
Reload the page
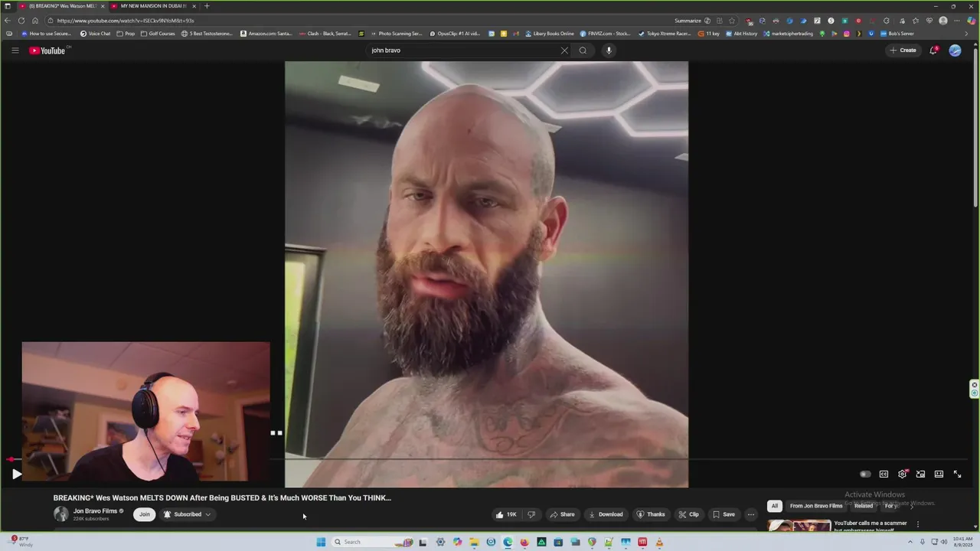click(21, 21)
